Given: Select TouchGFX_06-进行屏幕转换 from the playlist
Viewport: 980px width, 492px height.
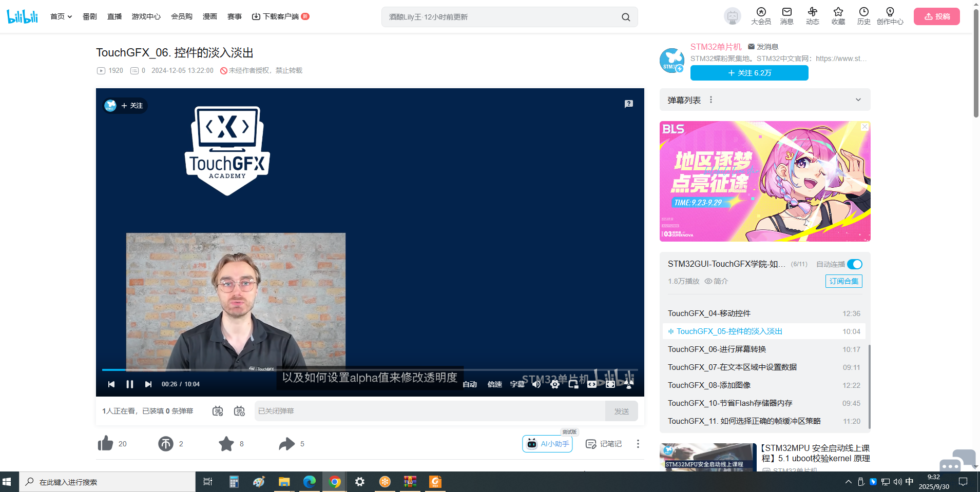Looking at the screenshot, I should pos(717,349).
